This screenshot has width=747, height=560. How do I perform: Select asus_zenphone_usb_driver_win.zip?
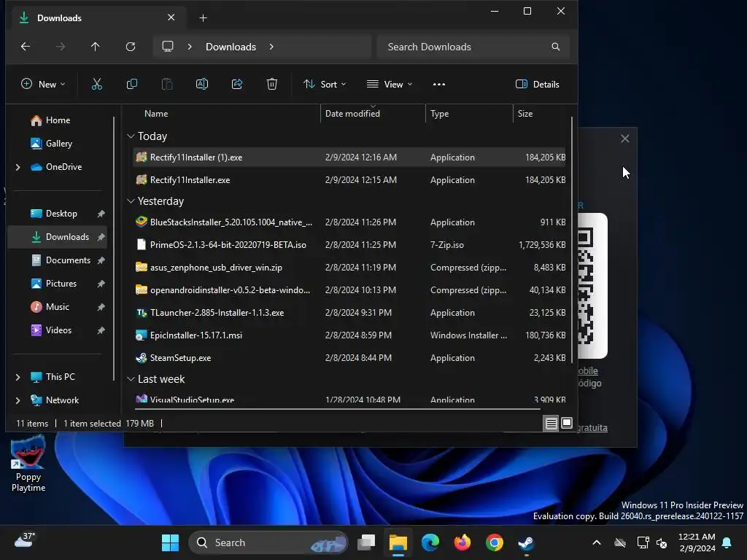click(x=349, y=268)
